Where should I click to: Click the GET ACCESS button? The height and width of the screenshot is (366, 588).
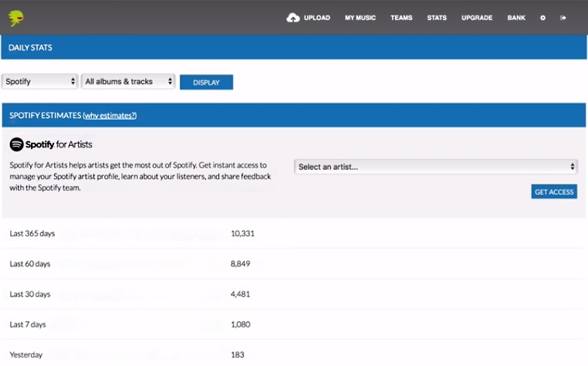554,191
